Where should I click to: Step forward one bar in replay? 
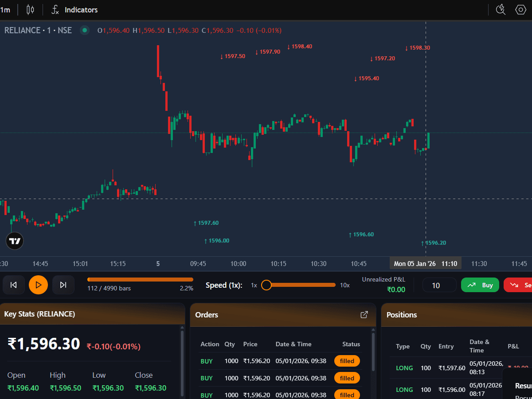pyautogui.click(x=63, y=285)
